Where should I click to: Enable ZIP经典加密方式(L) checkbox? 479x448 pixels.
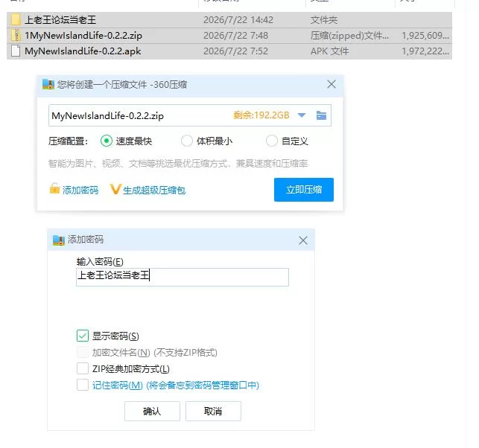coord(83,368)
